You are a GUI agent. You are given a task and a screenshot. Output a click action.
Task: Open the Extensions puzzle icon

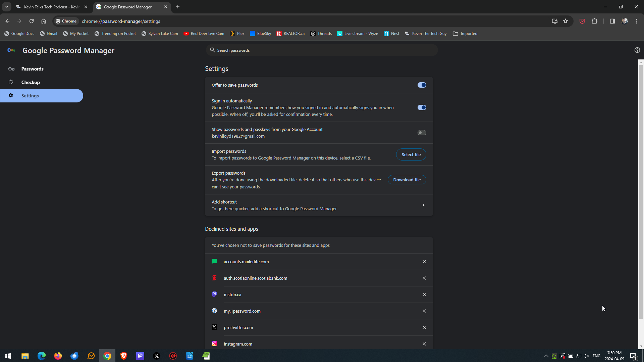click(x=594, y=21)
